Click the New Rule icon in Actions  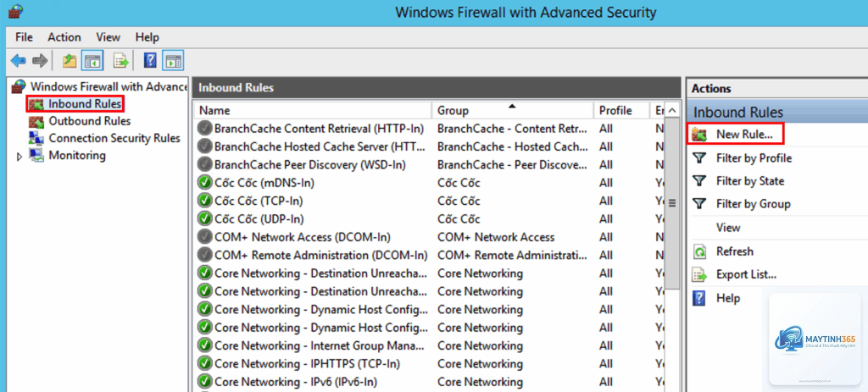(x=699, y=135)
